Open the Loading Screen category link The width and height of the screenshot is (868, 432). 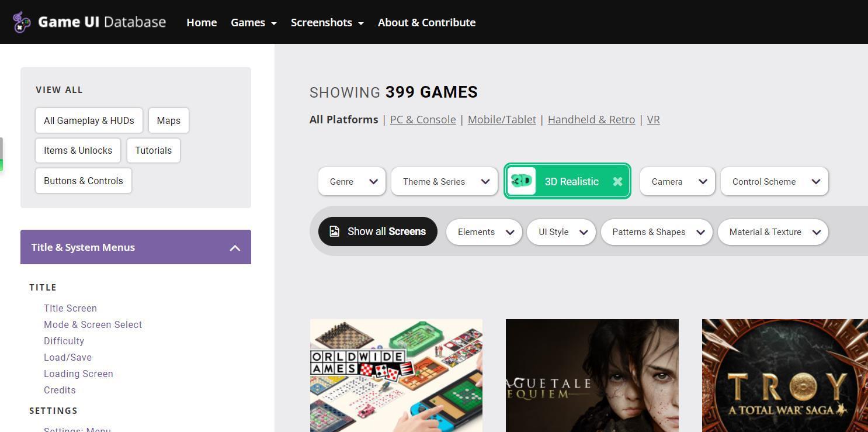[78, 374]
